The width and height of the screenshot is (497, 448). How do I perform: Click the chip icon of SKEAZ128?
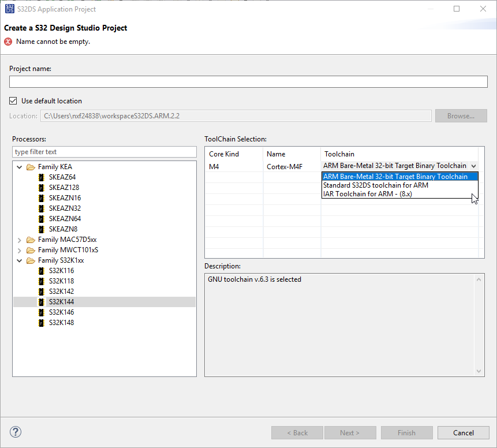41,188
